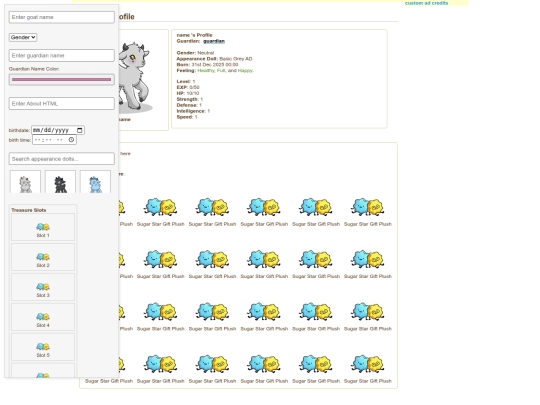Click the 'EXP: 0/50' stat
540x405 pixels.
pos(188,87)
